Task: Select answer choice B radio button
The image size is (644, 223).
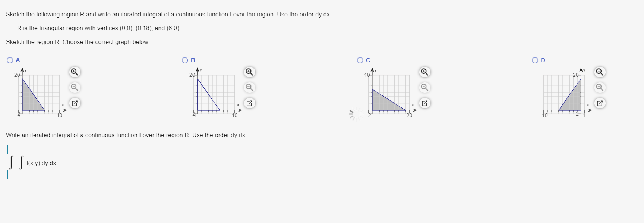Action: coord(184,59)
